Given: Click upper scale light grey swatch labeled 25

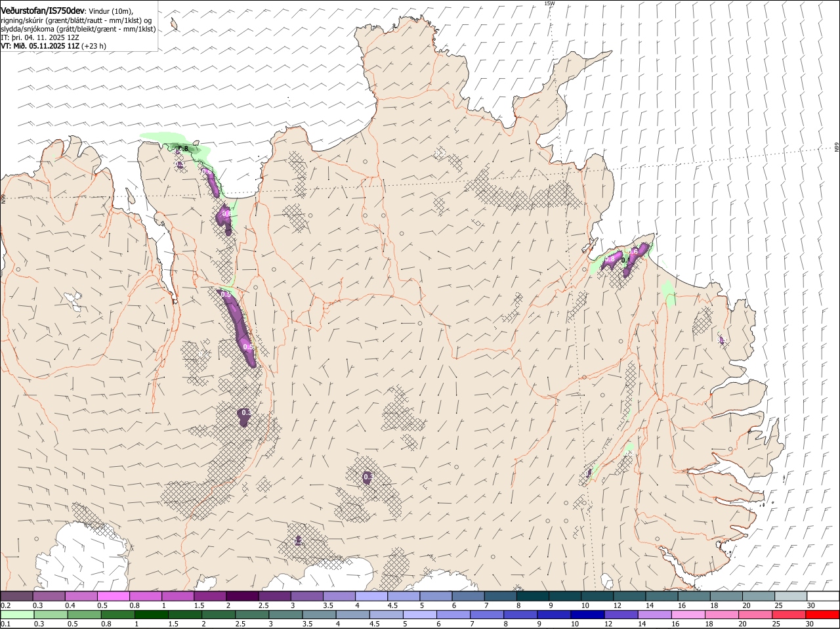Looking at the screenshot, I should tap(790, 596).
